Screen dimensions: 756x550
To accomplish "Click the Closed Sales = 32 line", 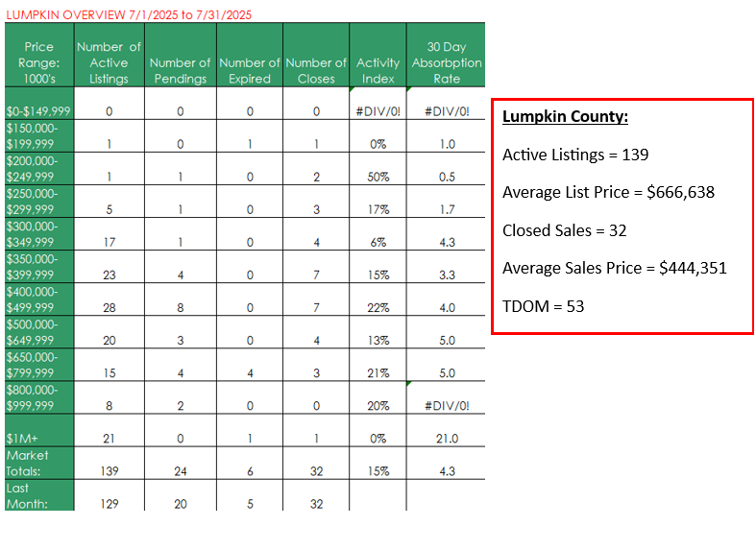I will click(x=565, y=230).
